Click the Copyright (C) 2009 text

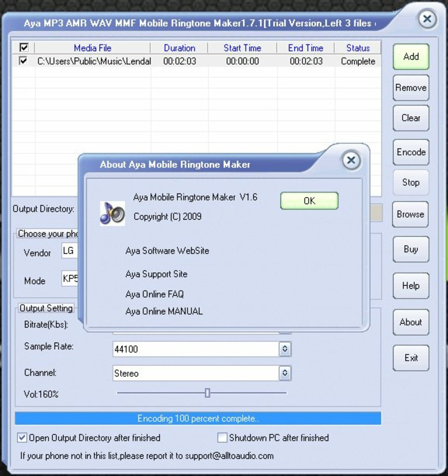[x=168, y=217]
